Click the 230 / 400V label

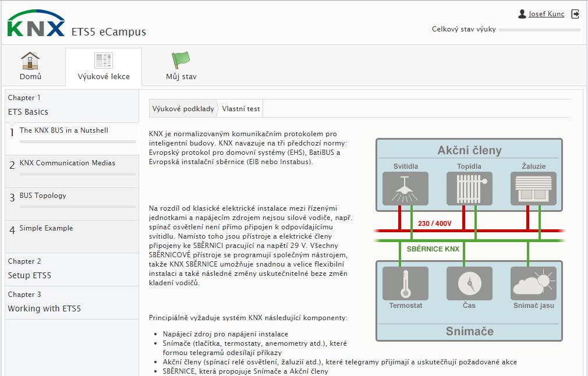click(x=435, y=224)
